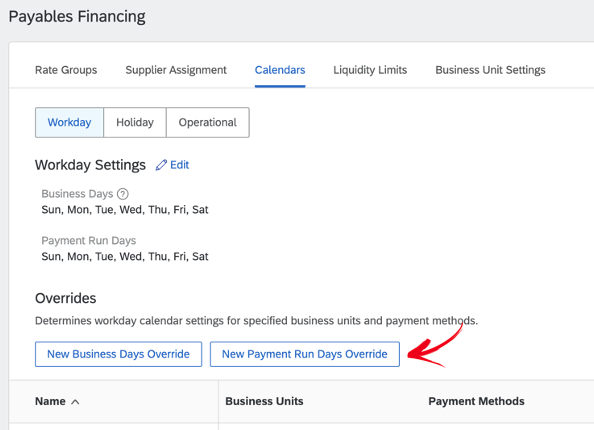
Task: Choose the Operational calendar segment
Action: coord(208,122)
